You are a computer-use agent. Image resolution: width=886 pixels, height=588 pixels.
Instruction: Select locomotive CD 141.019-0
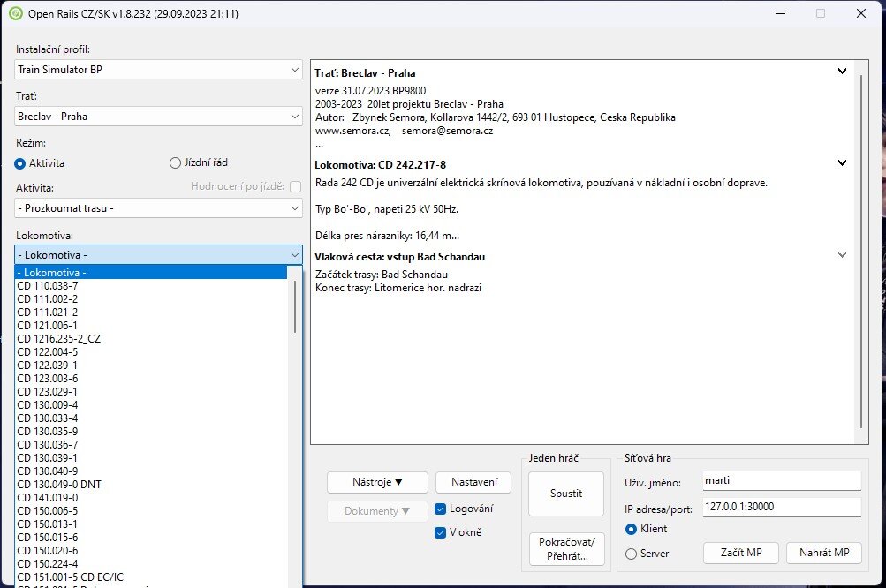[151, 498]
